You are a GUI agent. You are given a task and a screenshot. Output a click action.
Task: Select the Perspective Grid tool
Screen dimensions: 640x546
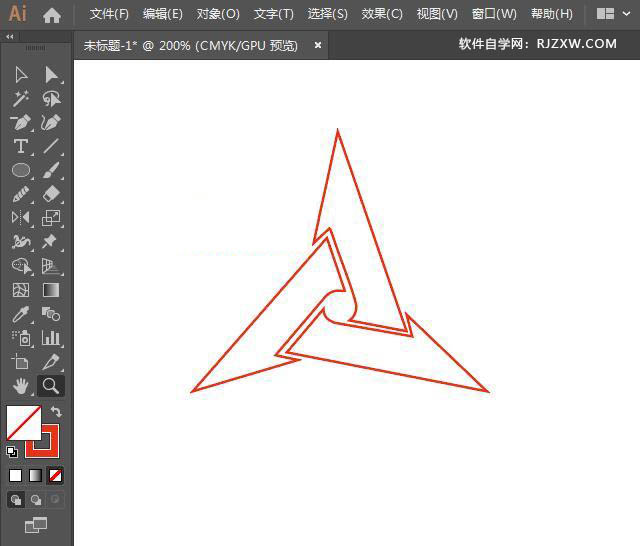[x=51, y=266]
